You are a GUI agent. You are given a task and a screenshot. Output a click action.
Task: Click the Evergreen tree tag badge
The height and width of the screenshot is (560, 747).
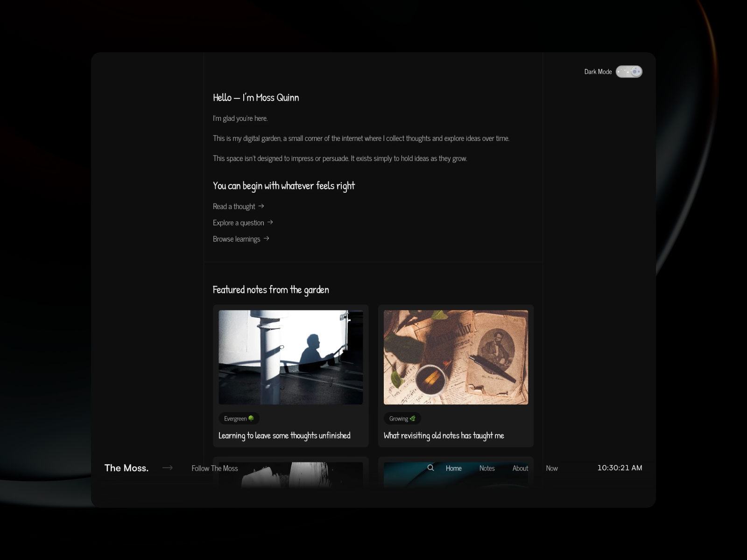pyautogui.click(x=239, y=419)
